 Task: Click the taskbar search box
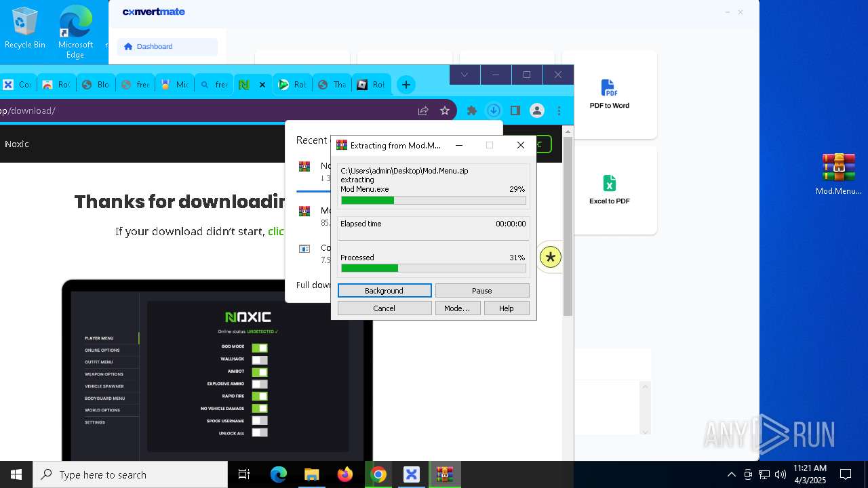tap(130, 474)
